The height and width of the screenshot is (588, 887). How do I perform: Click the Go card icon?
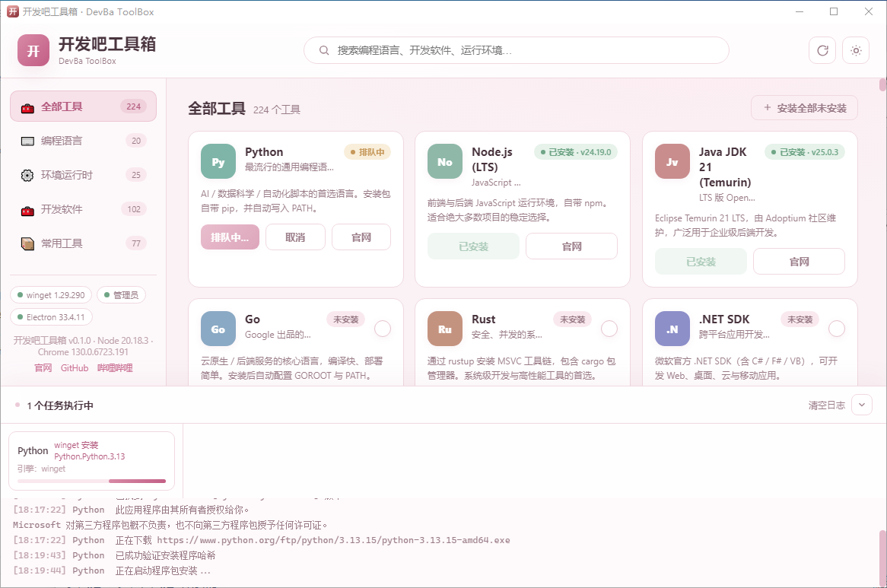click(x=218, y=329)
